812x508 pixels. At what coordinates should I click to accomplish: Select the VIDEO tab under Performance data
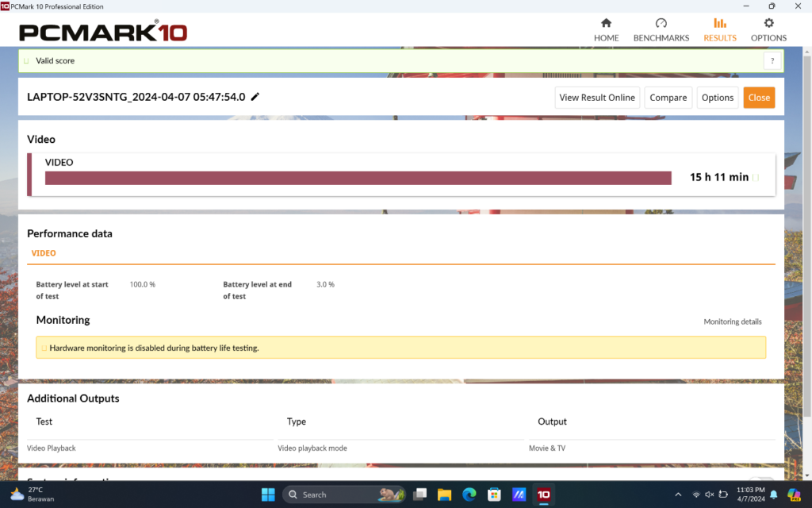pos(44,253)
